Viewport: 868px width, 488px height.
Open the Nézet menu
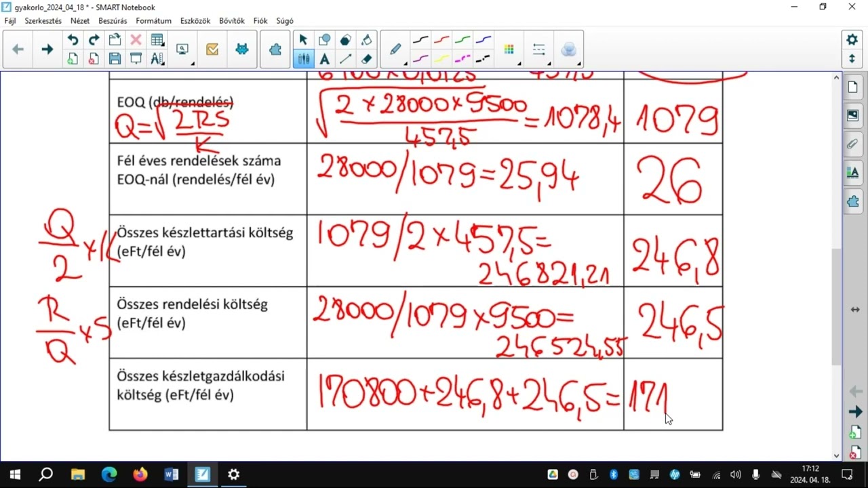(x=80, y=21)
